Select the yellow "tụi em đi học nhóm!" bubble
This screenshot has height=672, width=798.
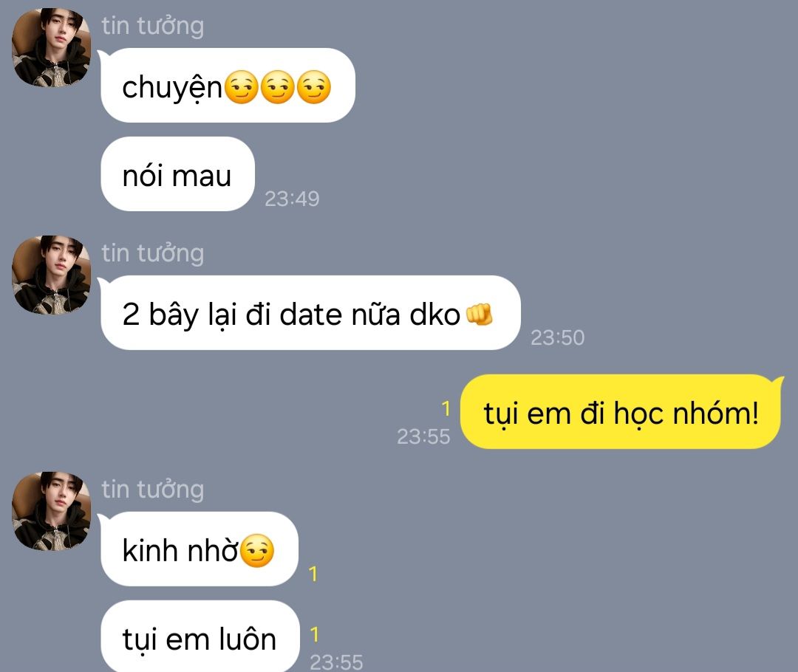pos(621,411)
